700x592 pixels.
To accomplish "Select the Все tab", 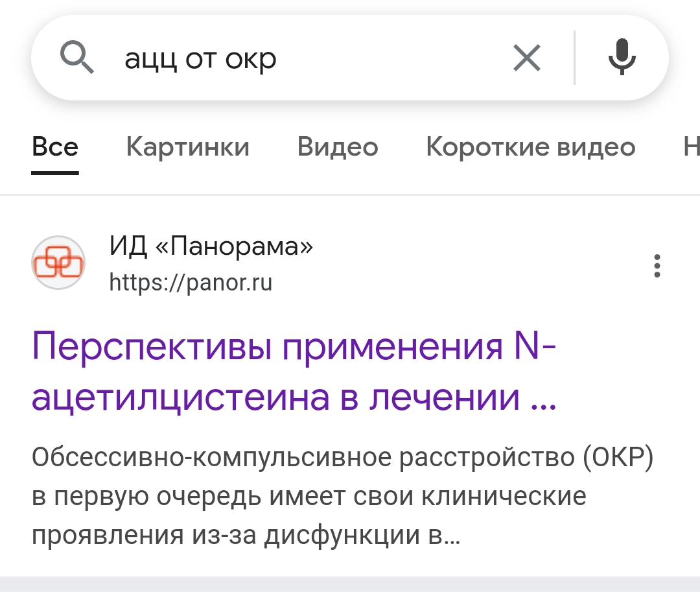I will point(55,147).
